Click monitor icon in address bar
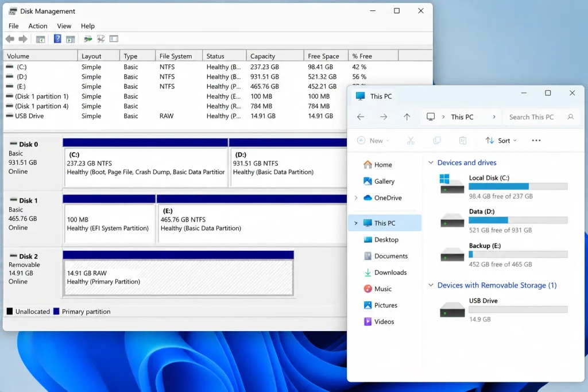 (x=431, y=117)
